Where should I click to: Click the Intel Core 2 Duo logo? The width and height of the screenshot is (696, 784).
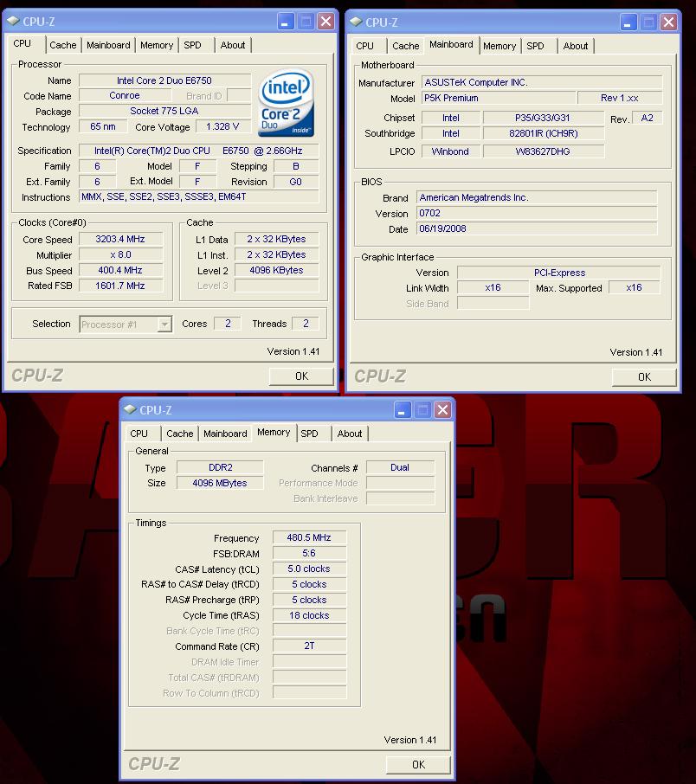pos(287,103)
